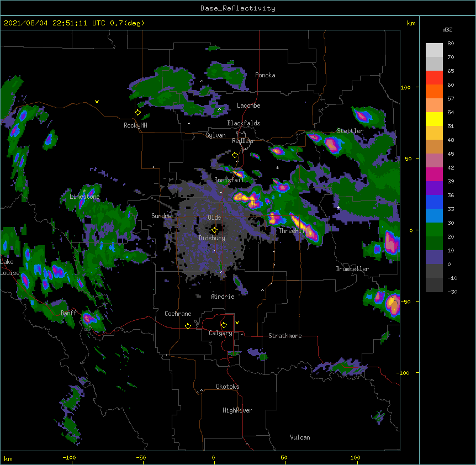Click the Didsbury city label
Screen dimensions: 476x465
pyautogui.click(x=212, y=238)
